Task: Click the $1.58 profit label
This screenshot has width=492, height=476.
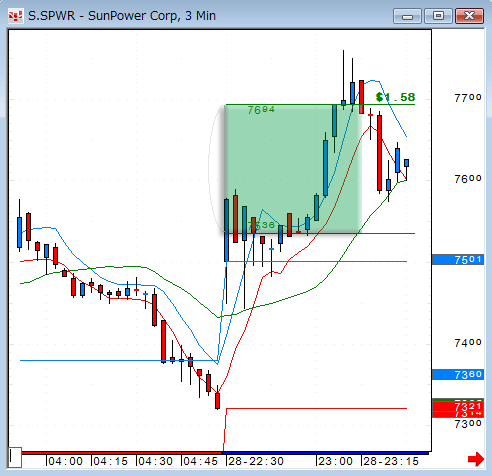Action: [395, 97]
